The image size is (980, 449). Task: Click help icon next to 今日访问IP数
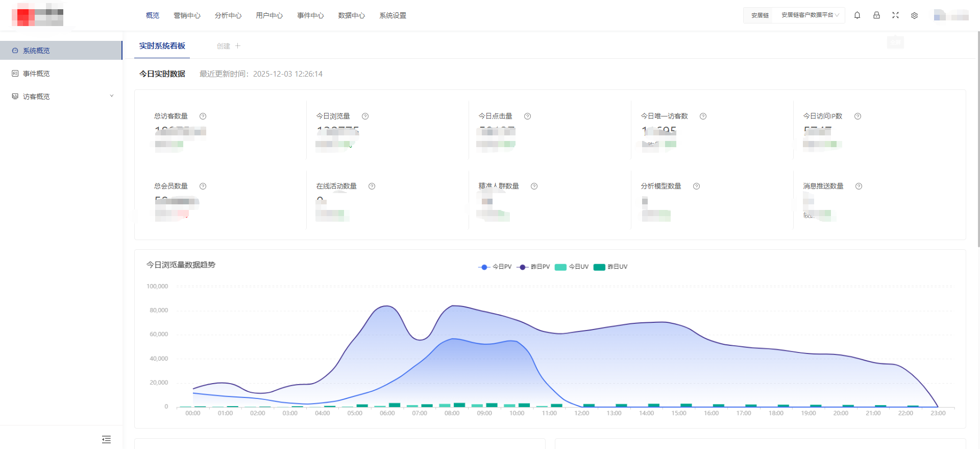[857, 116]
